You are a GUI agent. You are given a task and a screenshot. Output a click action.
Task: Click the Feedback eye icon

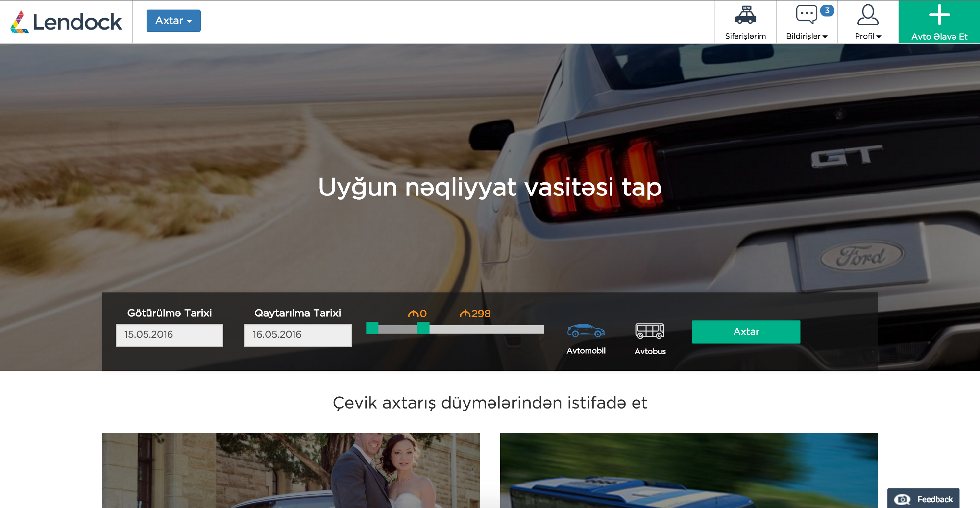[902, 499]
